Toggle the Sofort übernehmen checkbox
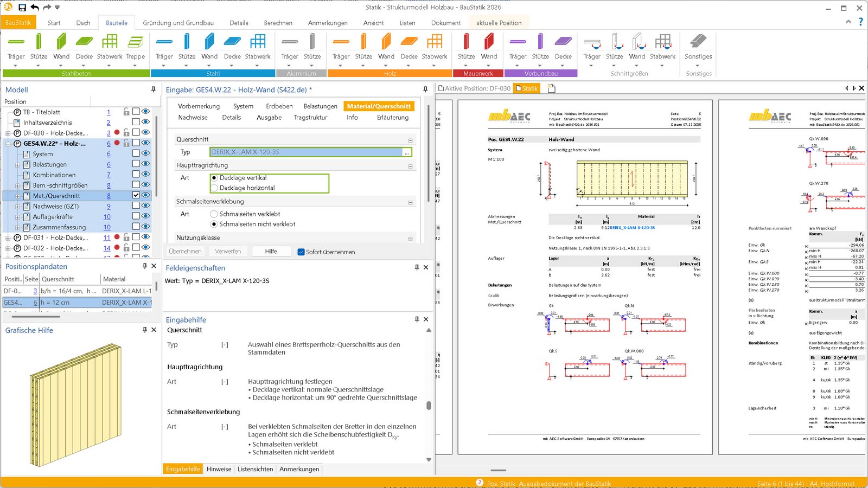 click(301, 252)
